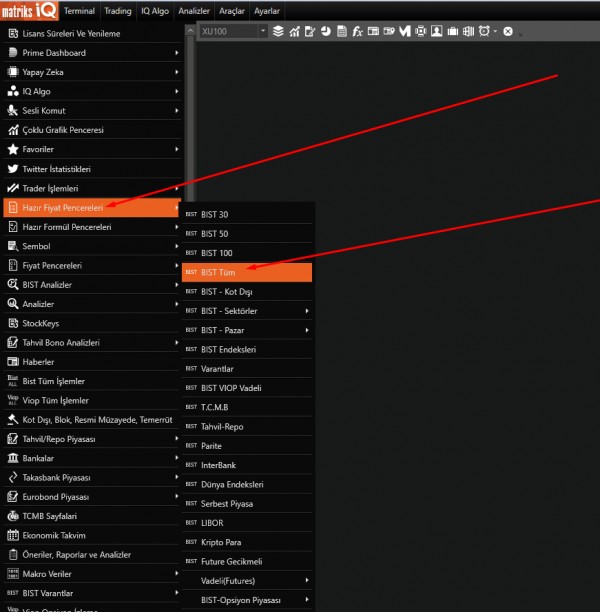This screenshot has width=600, height=612.
Task: Select the Parite entry
Action: point(247,446)
